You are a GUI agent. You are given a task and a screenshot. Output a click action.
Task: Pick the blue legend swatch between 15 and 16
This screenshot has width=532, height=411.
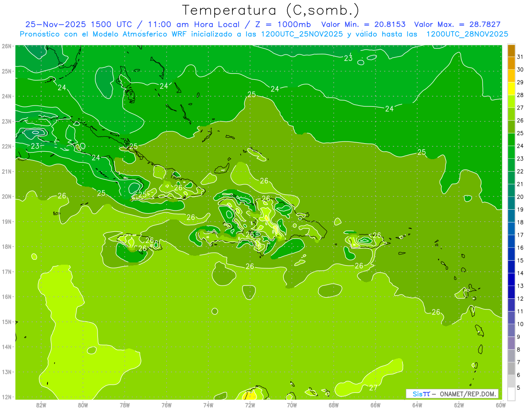pos(511,254)
